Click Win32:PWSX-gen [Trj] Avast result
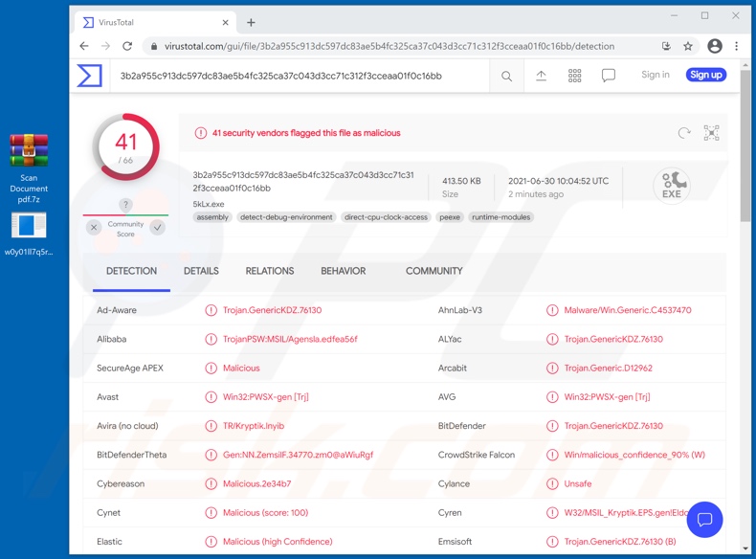 point(266,397)
